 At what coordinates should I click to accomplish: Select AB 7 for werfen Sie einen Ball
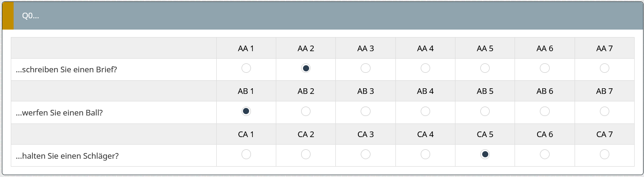[x=605, y=111]
